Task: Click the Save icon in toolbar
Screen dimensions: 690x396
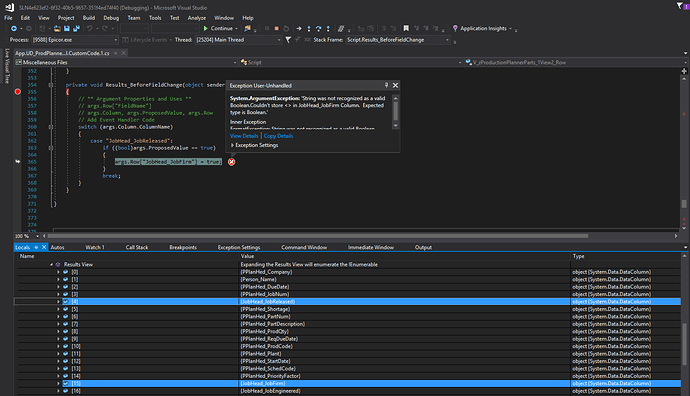Action: [67, 29]
